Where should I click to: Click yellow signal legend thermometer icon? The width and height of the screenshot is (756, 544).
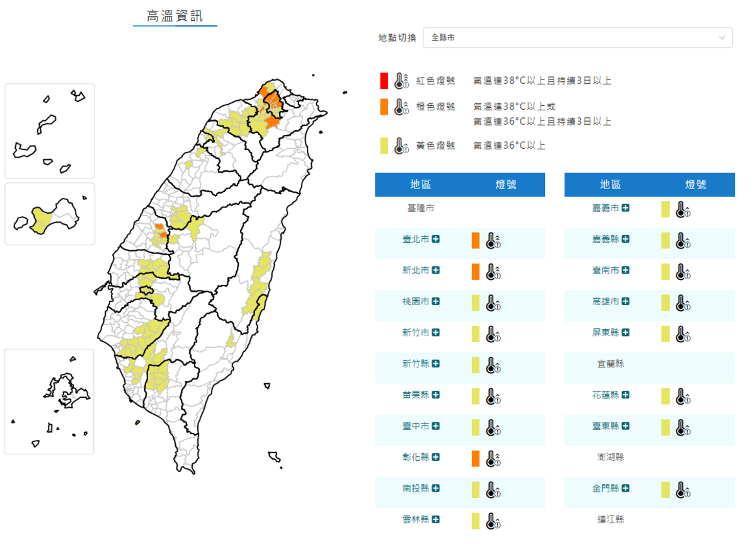click(x=401, y=146)
